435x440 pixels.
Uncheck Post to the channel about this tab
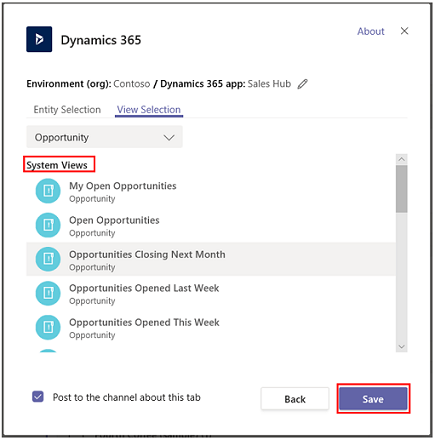point(38,397)
